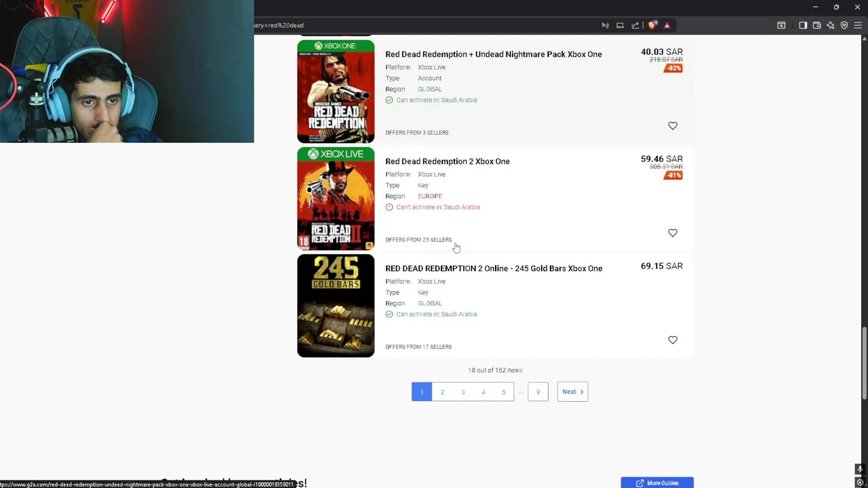Viewport: 868px width, 488px height.
Task: Go to results page 5
Action: (503, 392)
